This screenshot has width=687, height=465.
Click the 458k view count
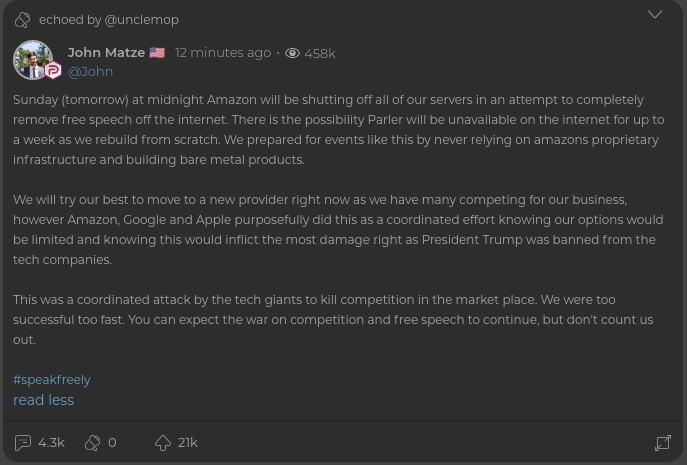click(x=320, y=53)
